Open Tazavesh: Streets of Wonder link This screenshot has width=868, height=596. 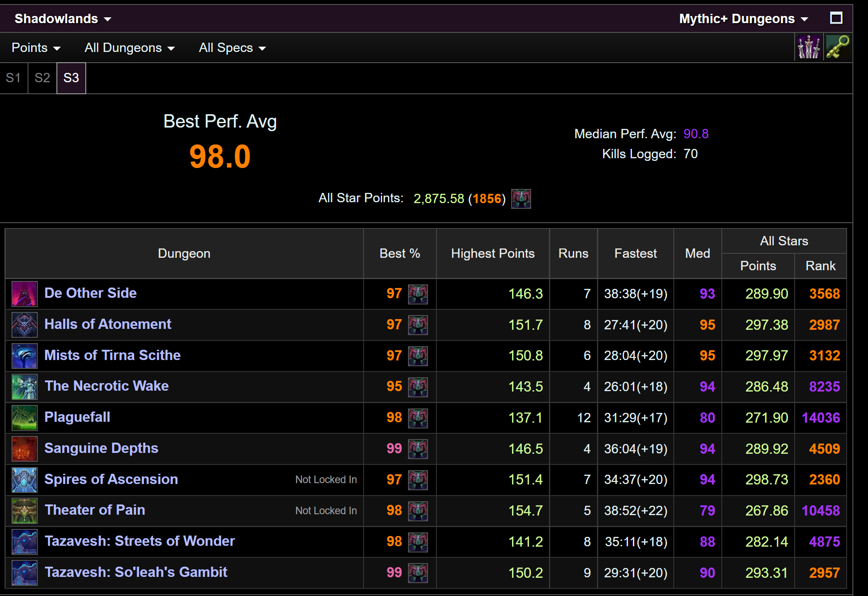(x=140, y=541)
